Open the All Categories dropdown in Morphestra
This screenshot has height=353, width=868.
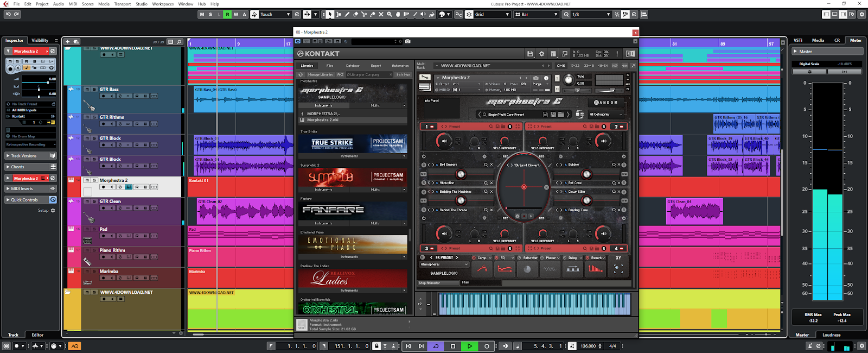click(x=605, y=115)
